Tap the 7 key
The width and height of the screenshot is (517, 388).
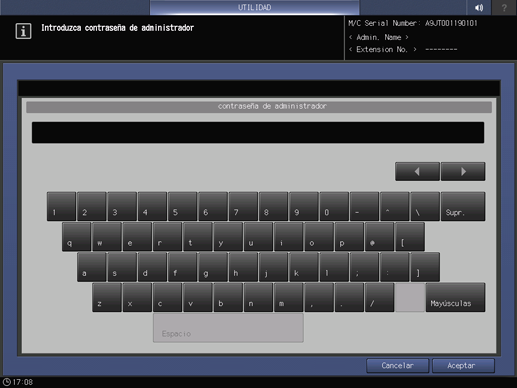(x=243, y=206)
